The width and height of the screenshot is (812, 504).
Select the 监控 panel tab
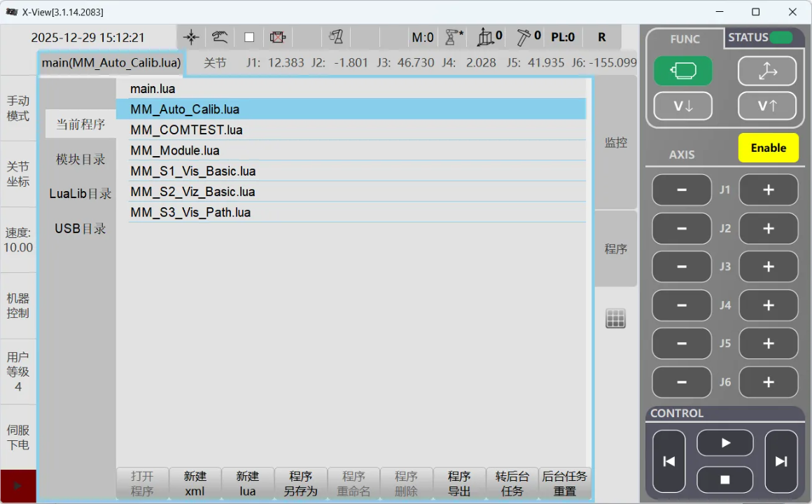pyautogui.click(x=615, y=142)
